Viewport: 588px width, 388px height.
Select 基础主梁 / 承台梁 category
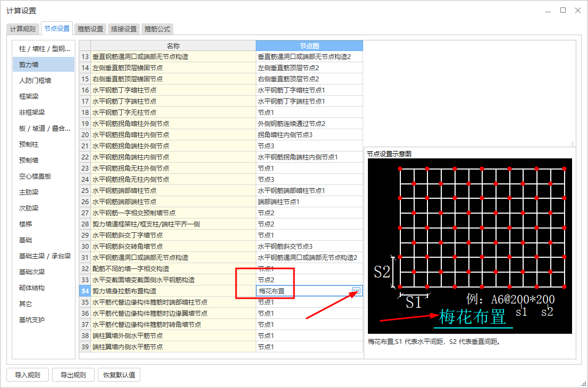44,256
